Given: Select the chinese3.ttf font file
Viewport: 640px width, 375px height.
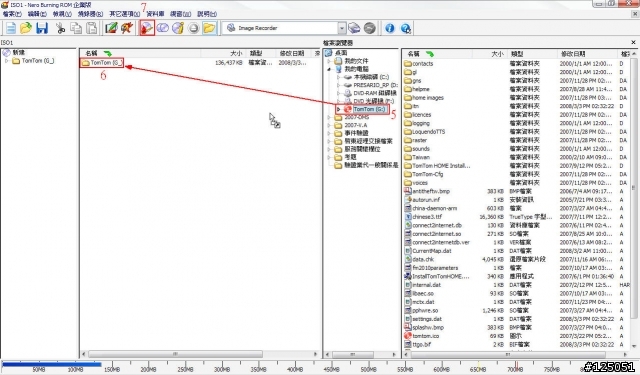Looking at the screenshot, I should pos(427,217).
